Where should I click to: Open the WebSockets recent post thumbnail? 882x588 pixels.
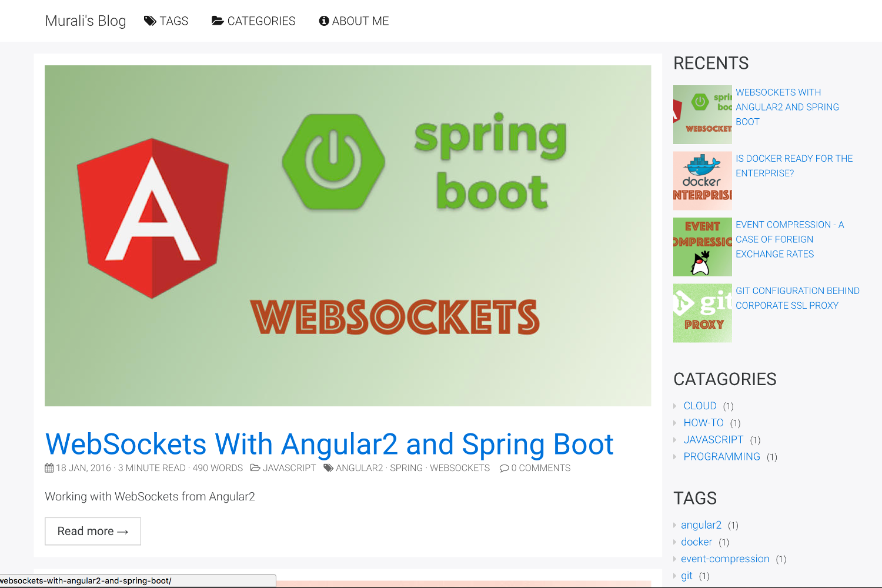click(703, 115)
